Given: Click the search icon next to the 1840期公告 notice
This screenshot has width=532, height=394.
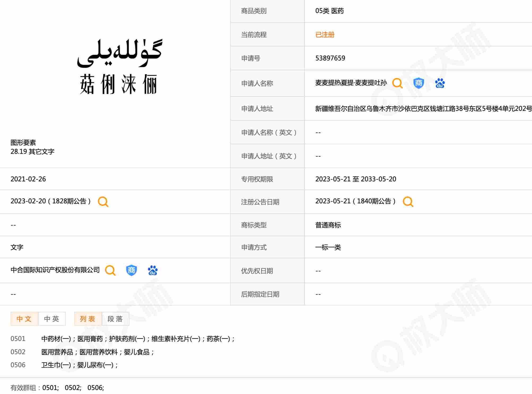Looking at the screenshot, I should coord(408,202).
